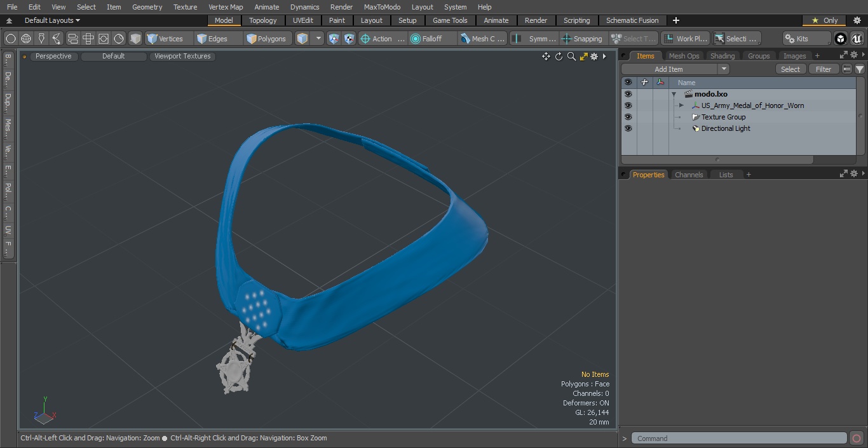Viewport: 868px width, 448px height.
Task: Click the square-with-circle tool icon
Action: click(x=104, y=39)
